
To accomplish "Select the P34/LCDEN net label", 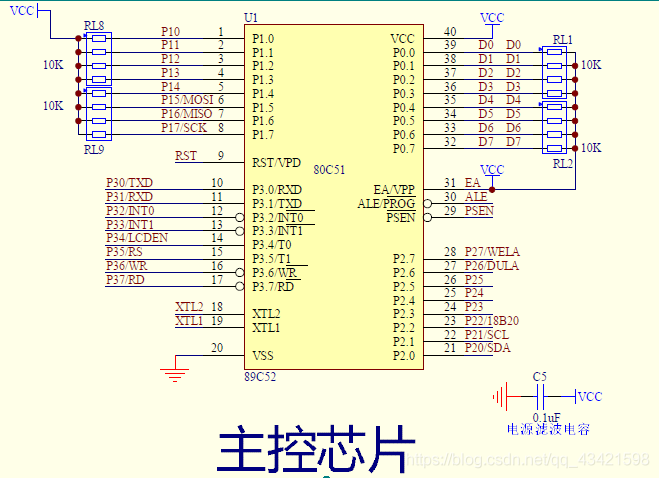I will pyautogui.click(x=137, y=237).
